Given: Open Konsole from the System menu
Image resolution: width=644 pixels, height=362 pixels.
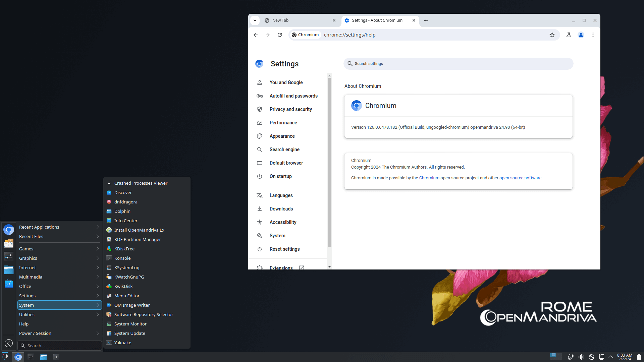Looking at the screenshot, I should tap(122, 258).
